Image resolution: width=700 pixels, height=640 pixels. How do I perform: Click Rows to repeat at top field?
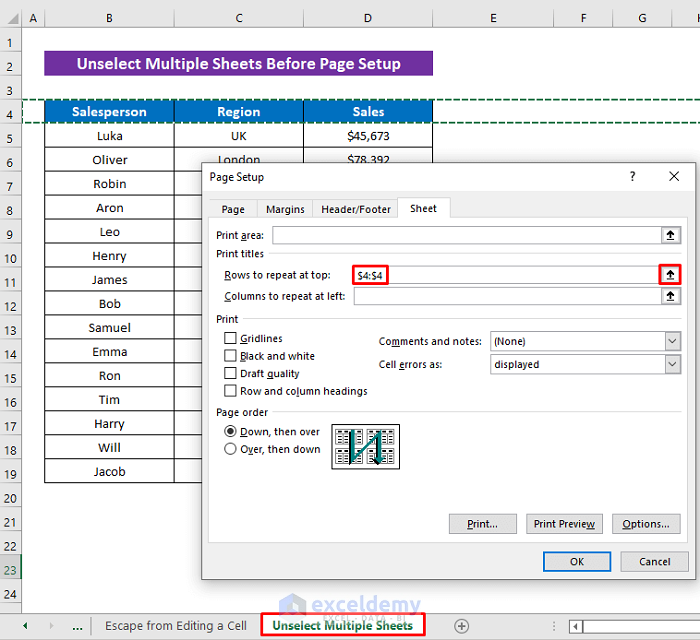tap(506, 274)
